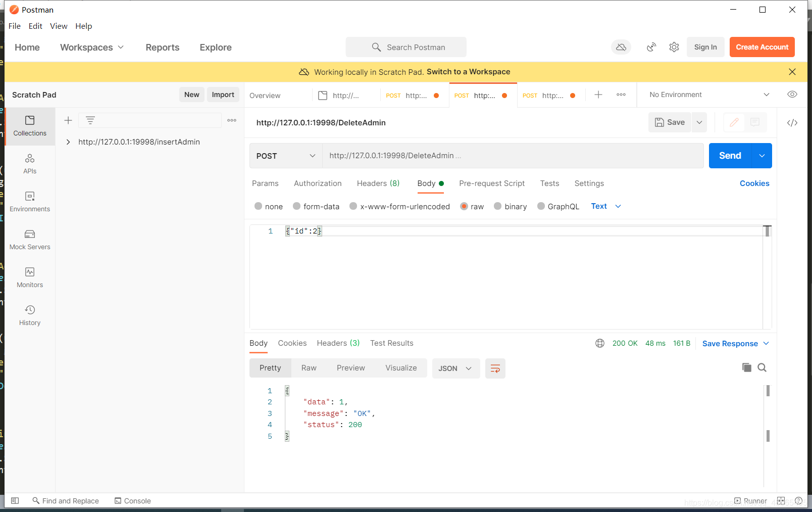Image resolution: width=812 pixels, height=512 pixels.
Task: Open the code snippet icon
Action: pos(792,123)
